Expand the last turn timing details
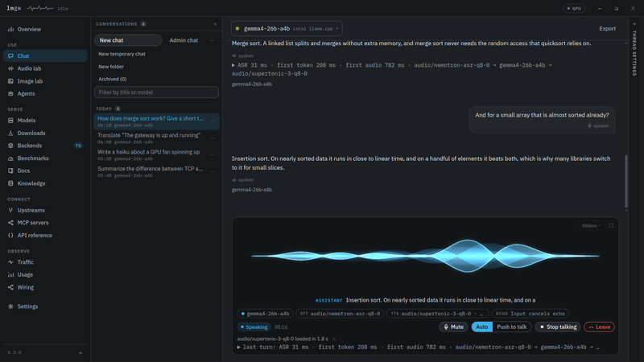This screenshot has width=644, height=362. point(238,348)
